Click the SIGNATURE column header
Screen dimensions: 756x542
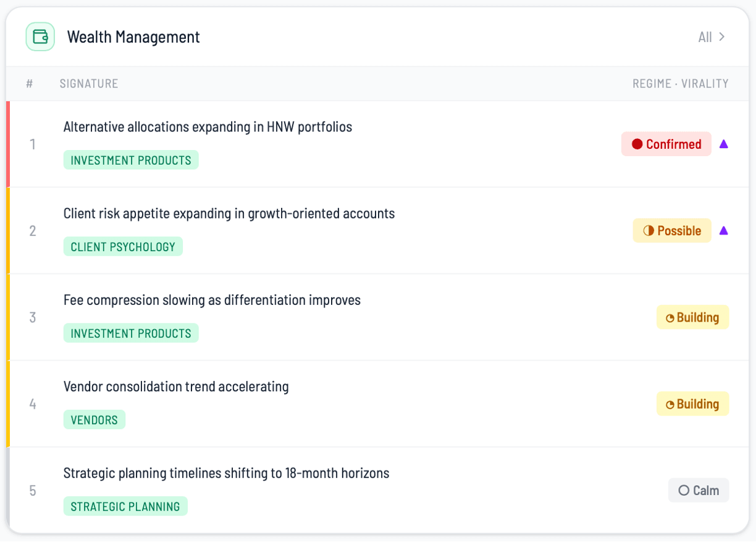(89, 83)
